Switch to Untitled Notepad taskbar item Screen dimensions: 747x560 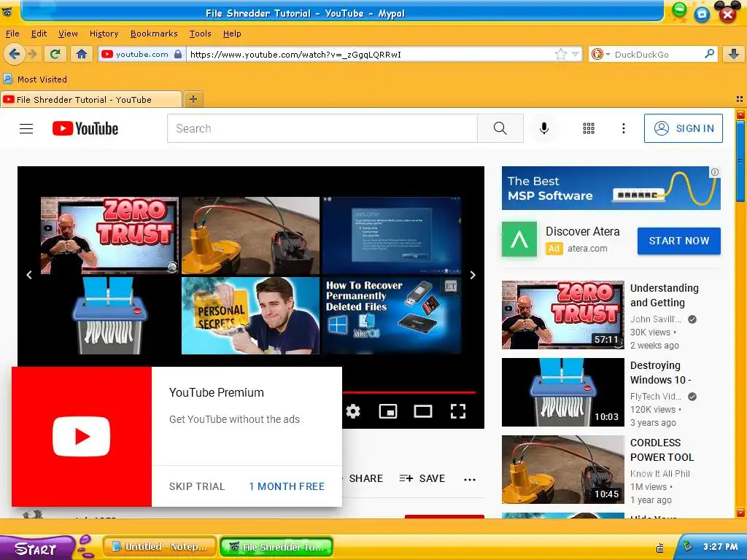(160, 547)
